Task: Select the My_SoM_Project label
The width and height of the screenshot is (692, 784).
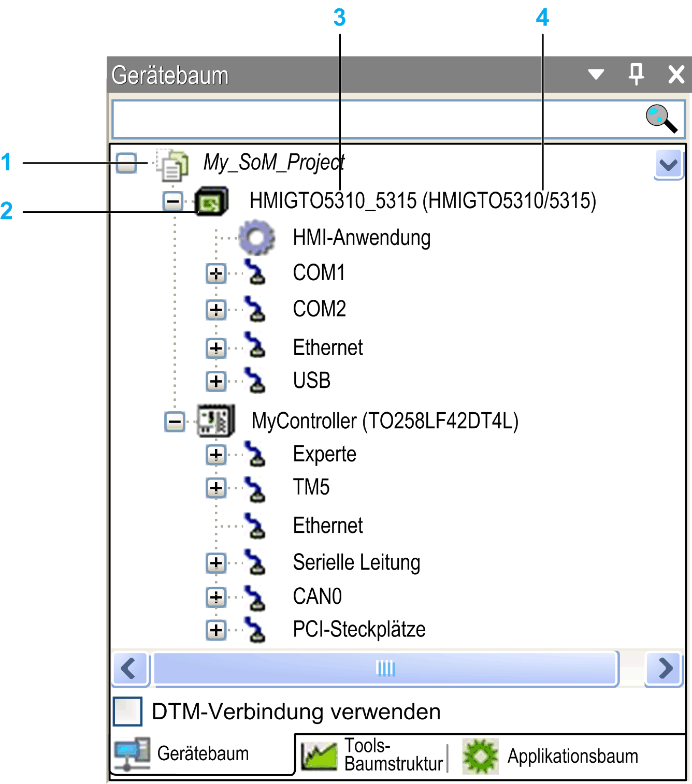Action: pyautogui.click(x=274, y=163)
